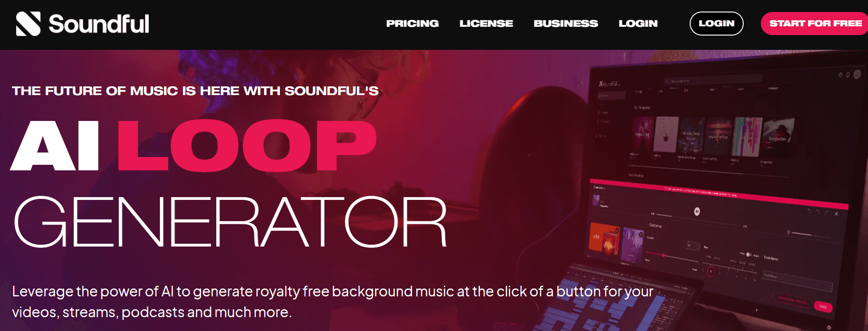Click the red SAVE button on the monitor
Image resolution: width=868 pixels, height=331 pixels.
823,307
